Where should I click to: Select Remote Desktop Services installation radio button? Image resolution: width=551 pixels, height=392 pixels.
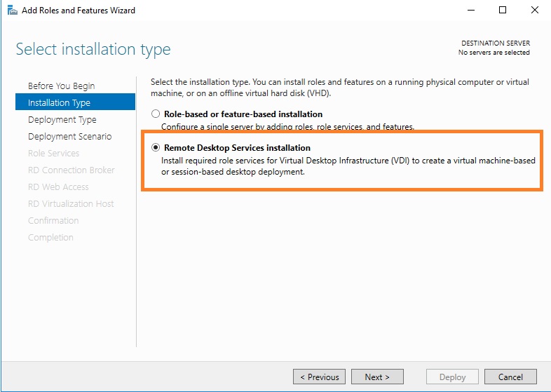pyautogui.click(x=156, y=148)
